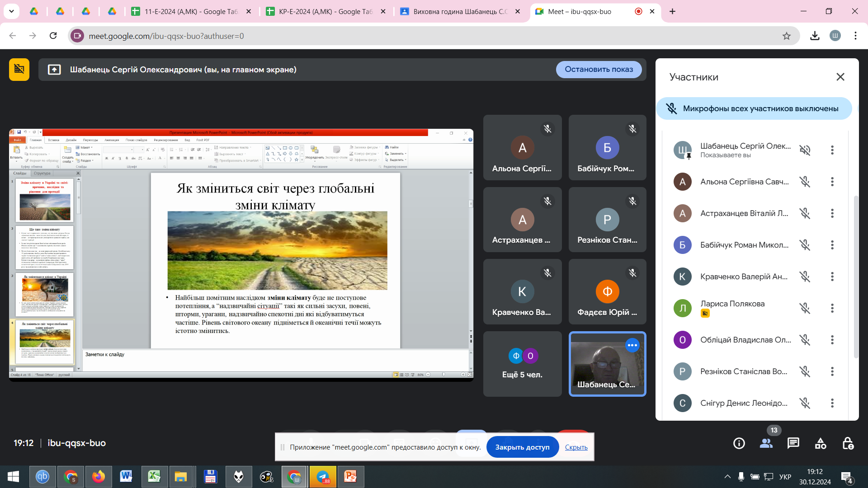Click the Остановить показ button

point(599,69)
